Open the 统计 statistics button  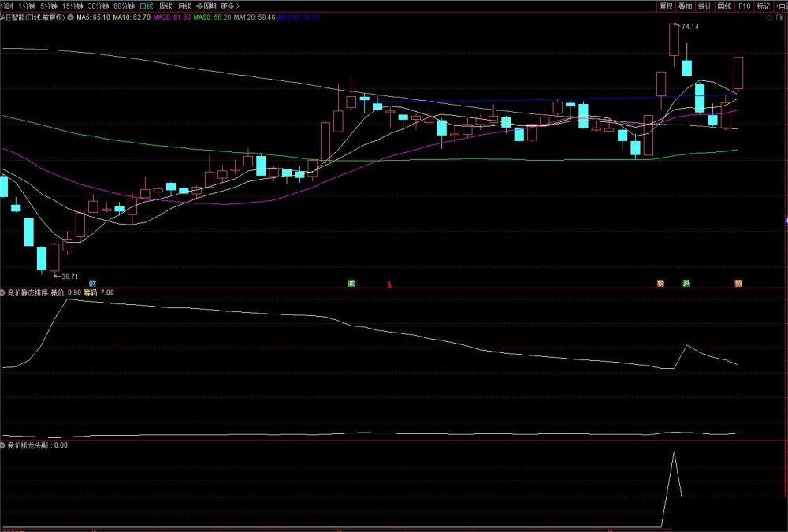point(705,6)
